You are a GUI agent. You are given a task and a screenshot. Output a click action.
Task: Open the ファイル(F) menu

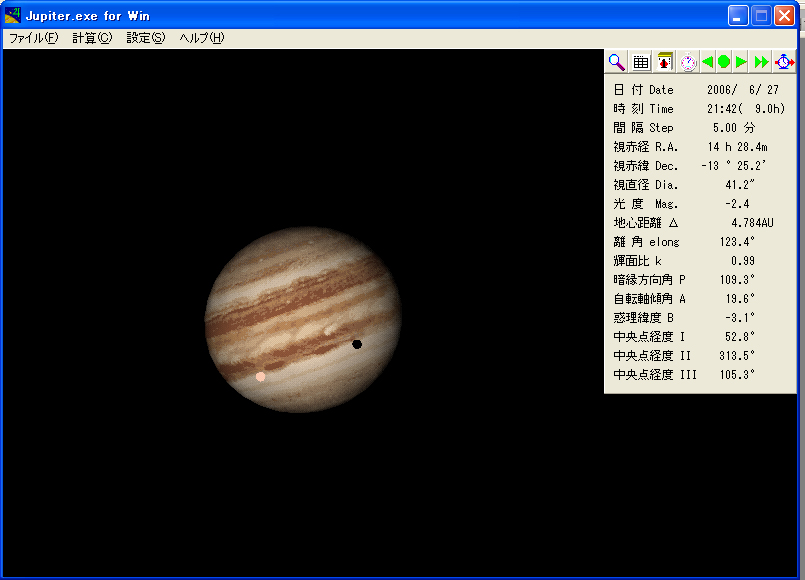pos(34,38)
